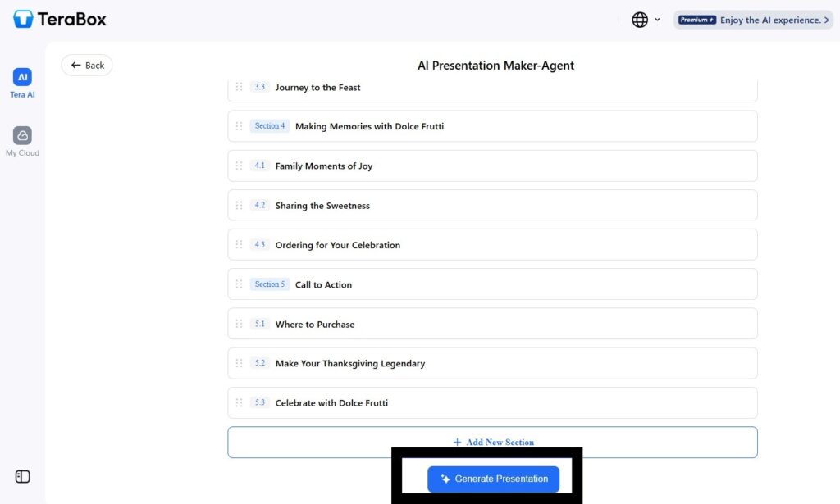Open My Cloud from the sidebar
The image size is (840, 504).
point(22,136)
